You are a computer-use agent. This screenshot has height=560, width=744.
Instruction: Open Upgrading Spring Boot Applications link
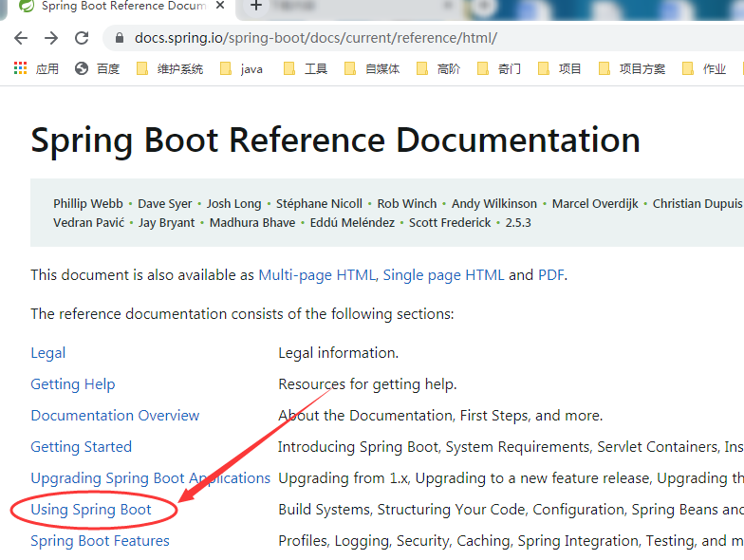click(150, 478)
